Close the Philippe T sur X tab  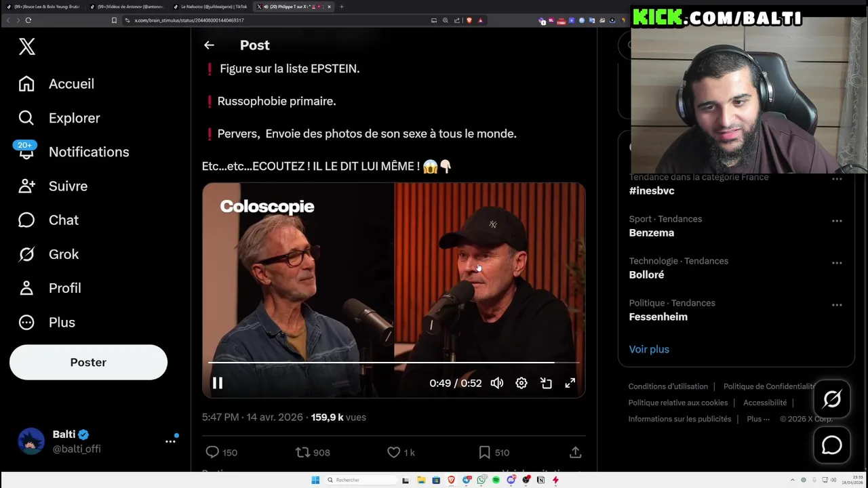[x=329, y=7]
